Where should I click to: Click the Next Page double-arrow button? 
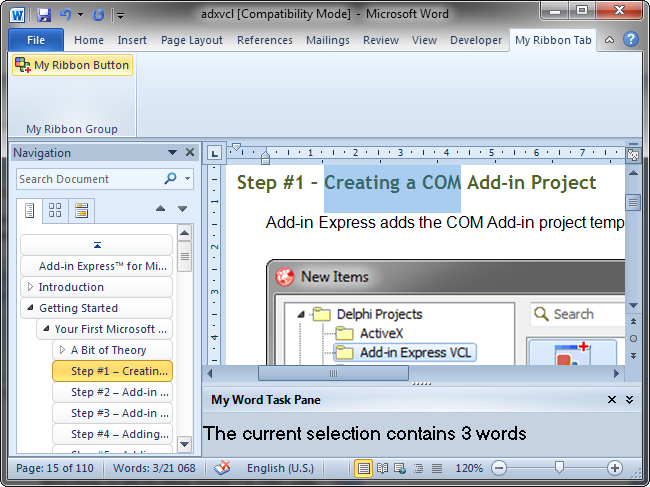click(633, 356)
